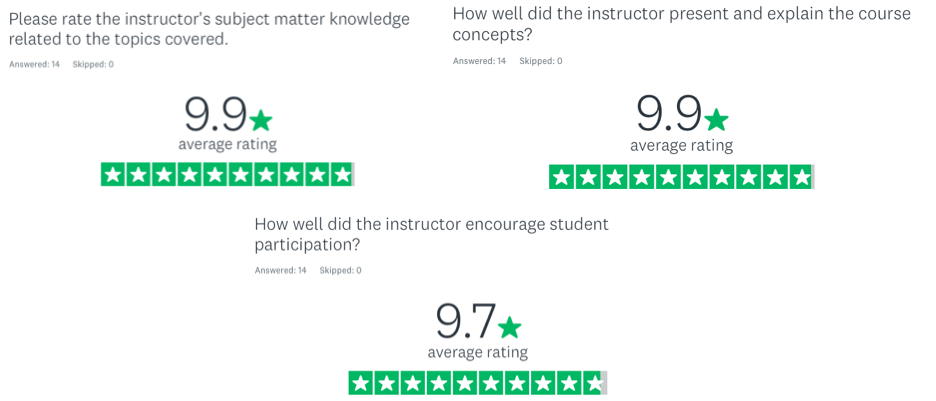The width and height of the screenshot is (936, 401).
Task: Select first star in course concepts rating bar
Action: point(562,177)
